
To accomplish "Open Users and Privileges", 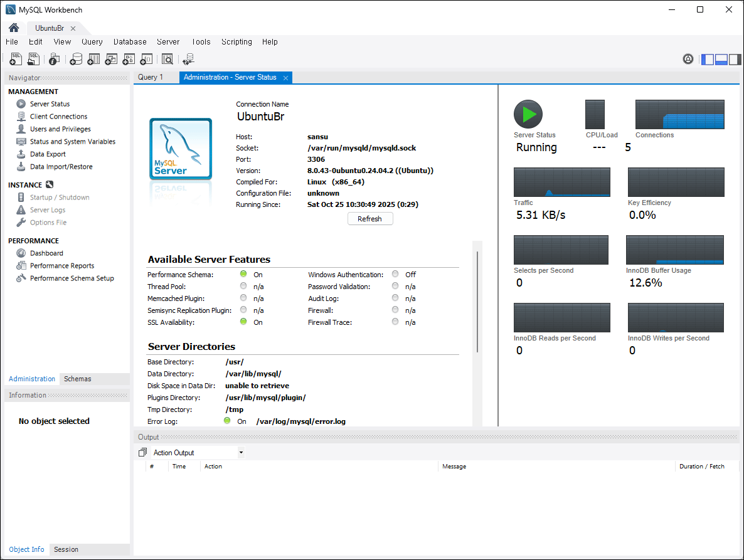I will pos(60,129).
